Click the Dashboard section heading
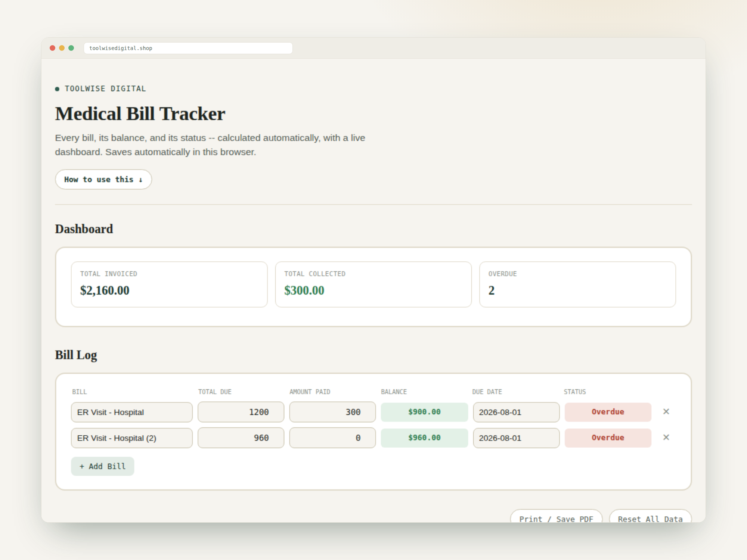 point(84,229)
